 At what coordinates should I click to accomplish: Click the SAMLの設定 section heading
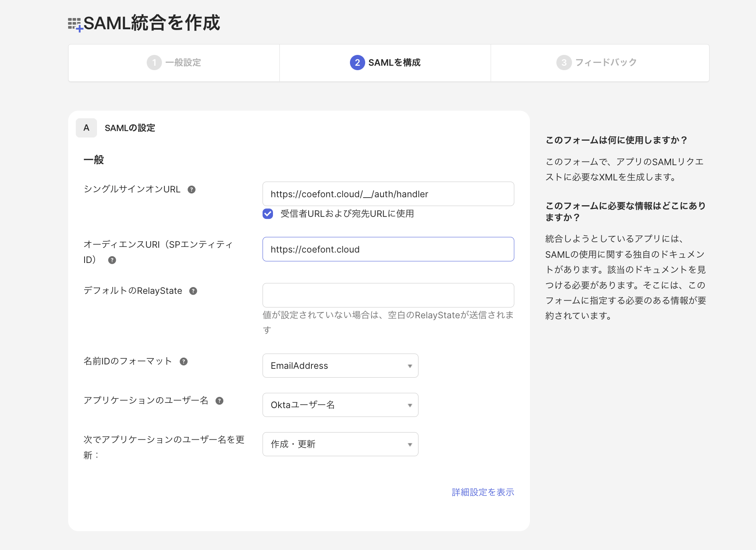pos(130,128)
